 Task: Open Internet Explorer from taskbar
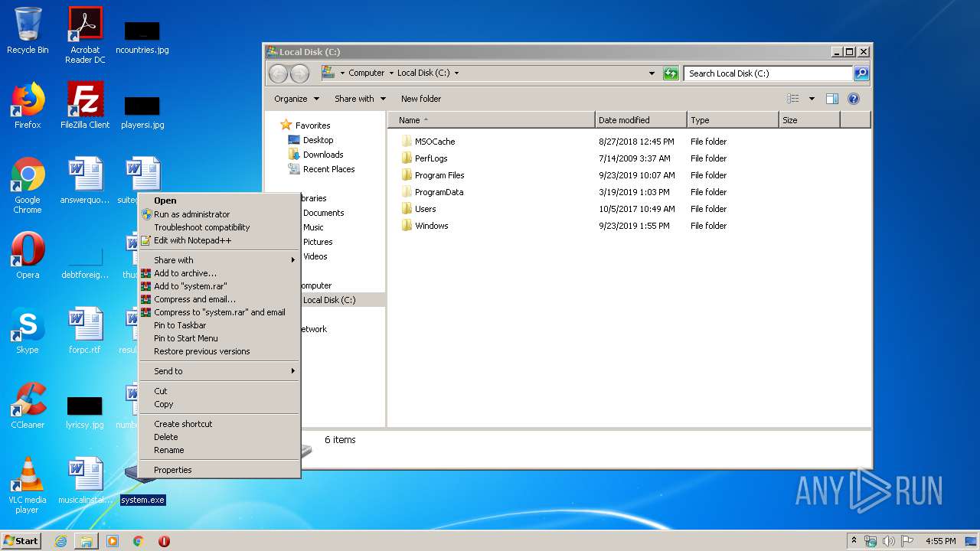tap(60, 541)
